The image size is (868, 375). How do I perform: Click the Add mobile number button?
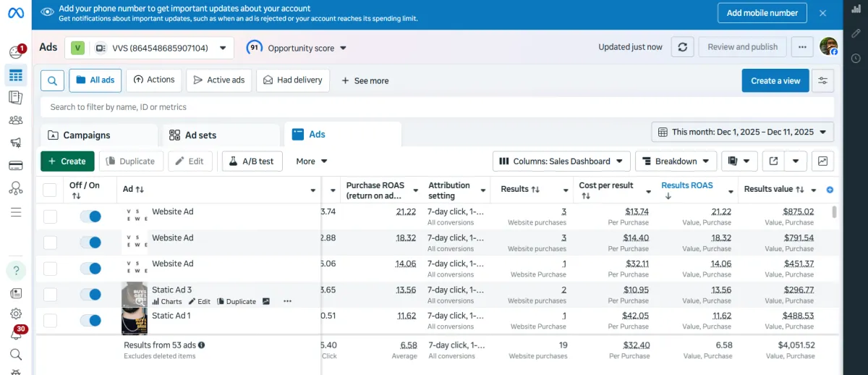(x=762, y=13)
